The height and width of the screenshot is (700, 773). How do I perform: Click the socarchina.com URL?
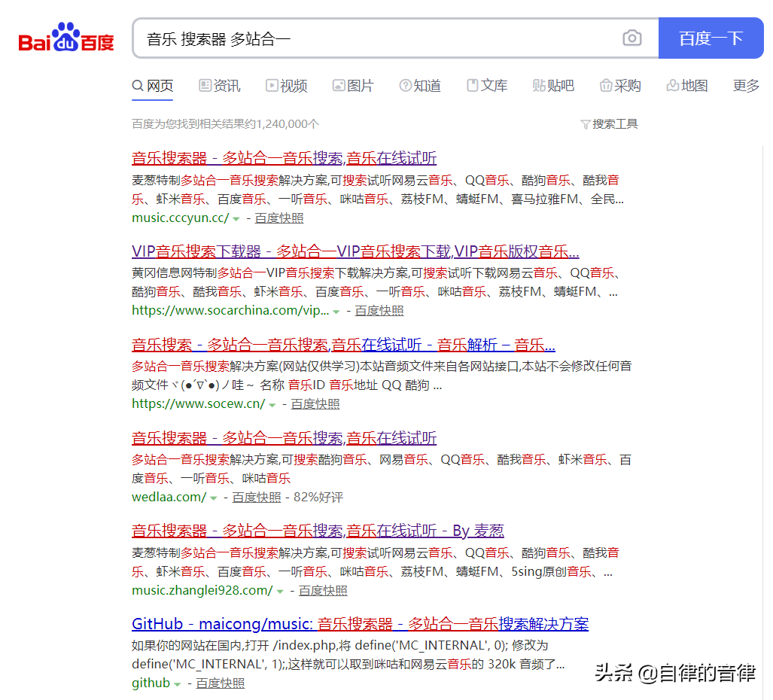(230, 311)
